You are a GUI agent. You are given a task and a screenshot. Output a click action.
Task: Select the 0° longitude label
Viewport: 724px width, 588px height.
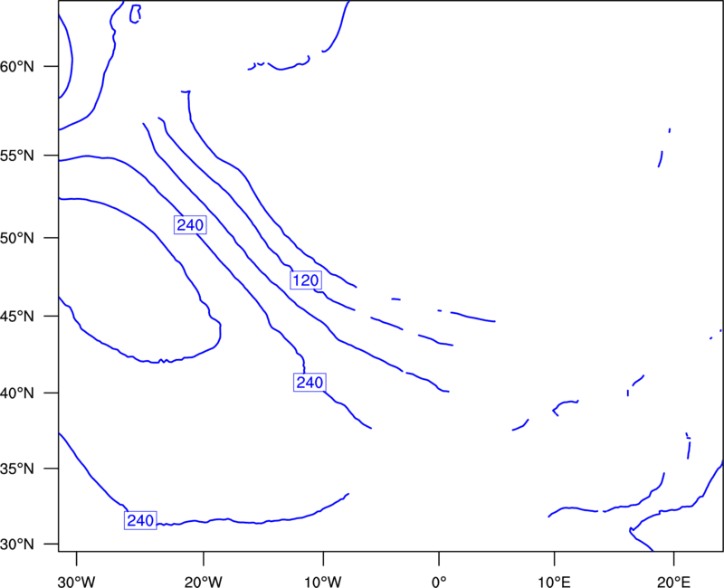tap(439, 582)
